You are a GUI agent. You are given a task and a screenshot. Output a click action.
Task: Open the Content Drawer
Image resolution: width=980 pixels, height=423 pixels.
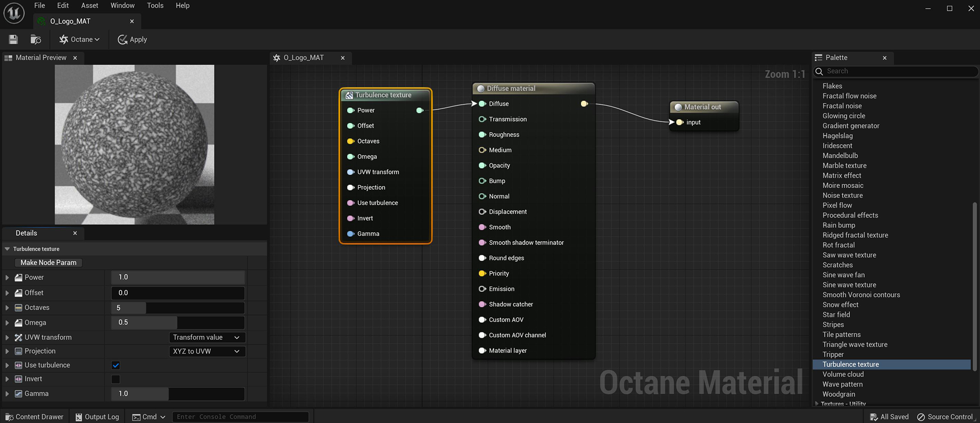pos(34,417)
